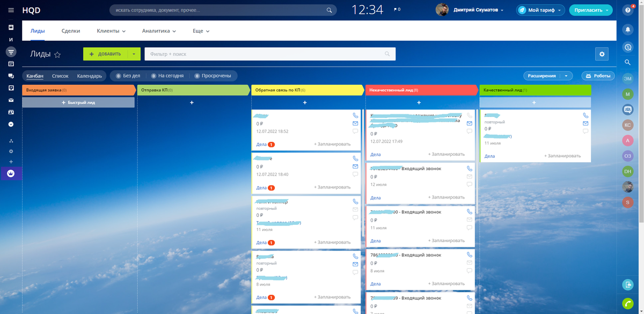This screenshot has height=314, width=644.
Task: Select the Лиды tab
Action: [x=38, y=31]
